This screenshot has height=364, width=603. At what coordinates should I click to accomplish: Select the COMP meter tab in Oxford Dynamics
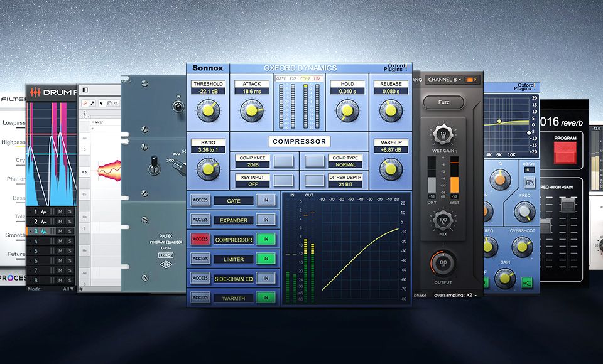[305, 78]
